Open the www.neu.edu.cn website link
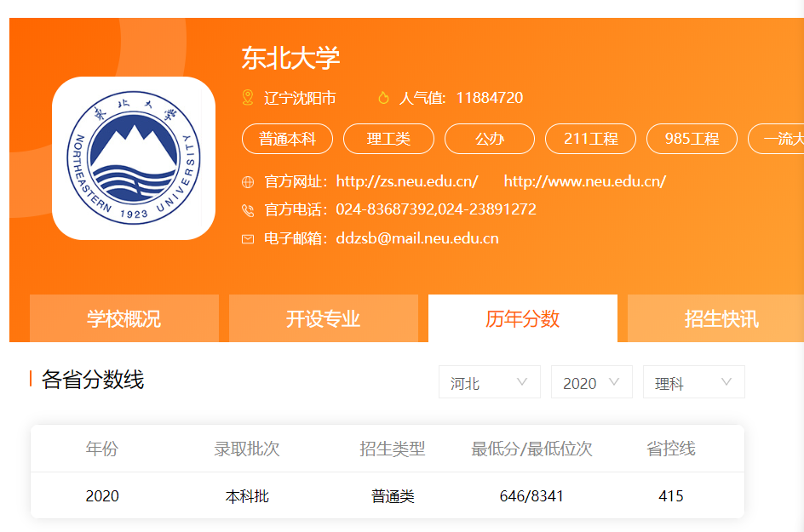 584,181
